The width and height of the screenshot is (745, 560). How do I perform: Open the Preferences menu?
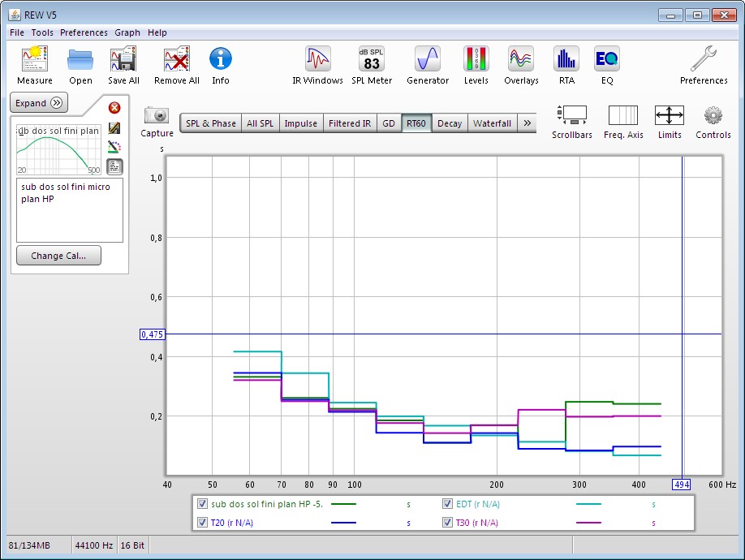click(84, 32)
